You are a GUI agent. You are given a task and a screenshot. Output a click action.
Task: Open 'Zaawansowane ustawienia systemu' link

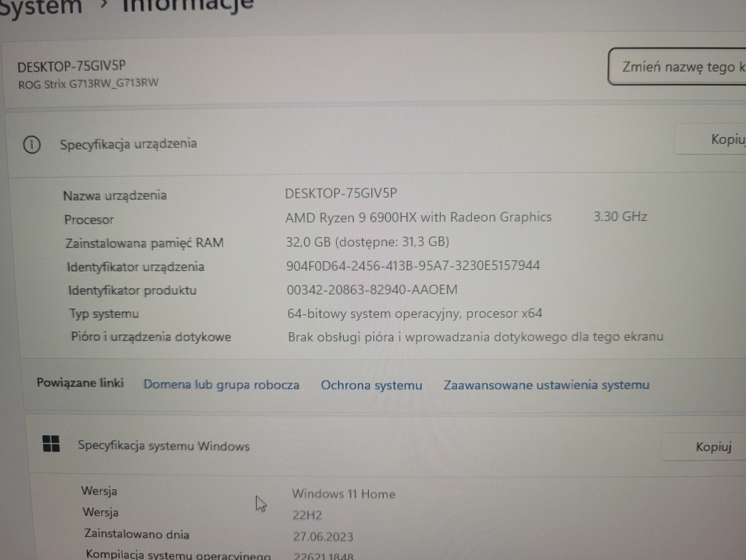[x=546, y=385]
